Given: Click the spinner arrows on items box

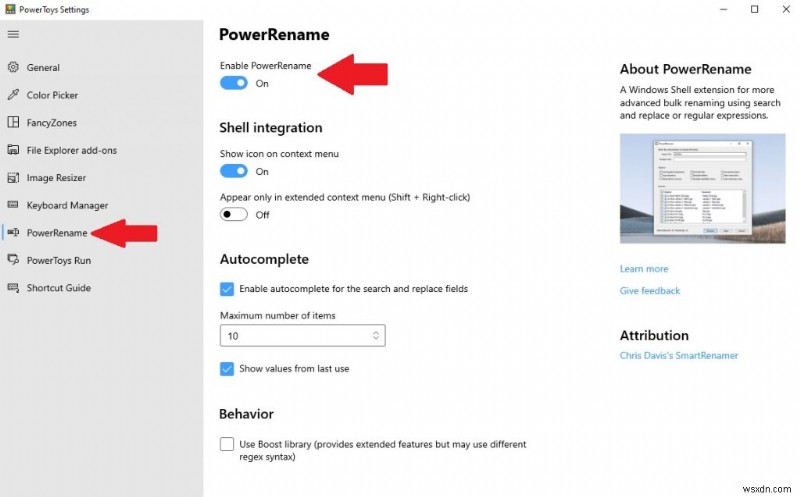Looking at the screenshot, I should [x=376, y=336].
